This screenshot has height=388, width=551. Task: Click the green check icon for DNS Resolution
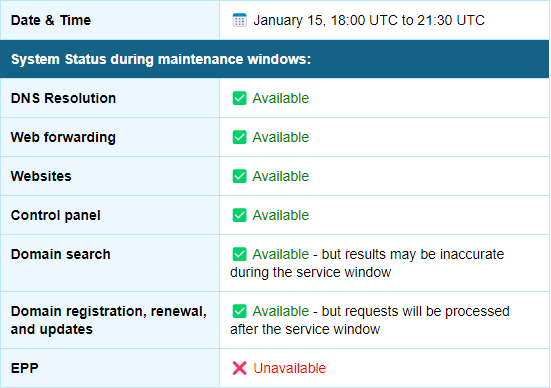239,98
